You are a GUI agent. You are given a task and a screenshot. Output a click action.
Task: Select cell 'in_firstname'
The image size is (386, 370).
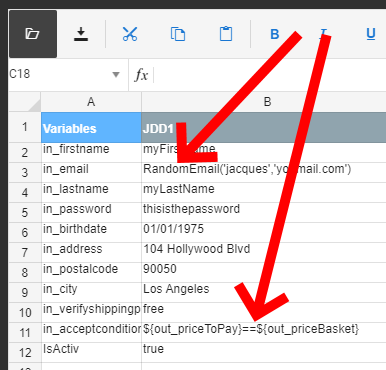click(91, 153)
